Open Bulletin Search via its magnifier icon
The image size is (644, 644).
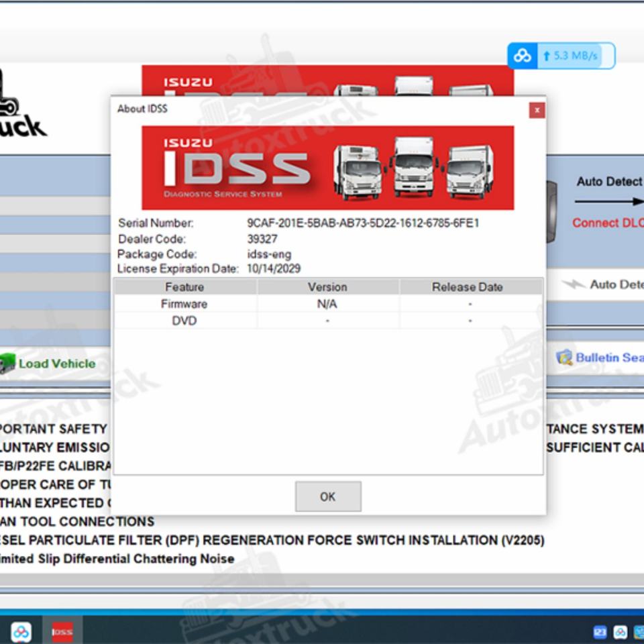(564, 358)
